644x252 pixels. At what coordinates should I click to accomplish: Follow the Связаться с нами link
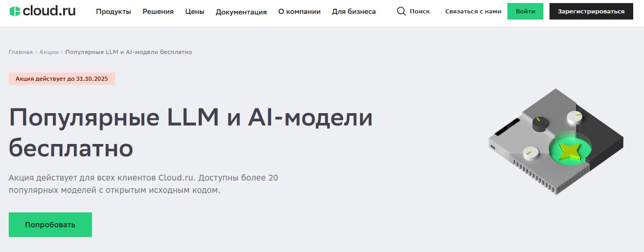(473, 11)
